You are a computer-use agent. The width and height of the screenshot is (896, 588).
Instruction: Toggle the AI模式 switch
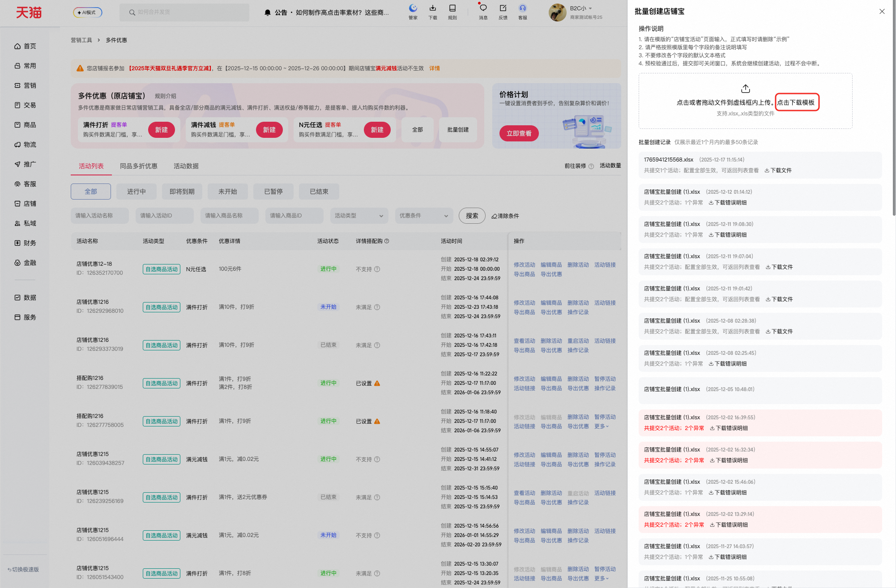[88, 13]
